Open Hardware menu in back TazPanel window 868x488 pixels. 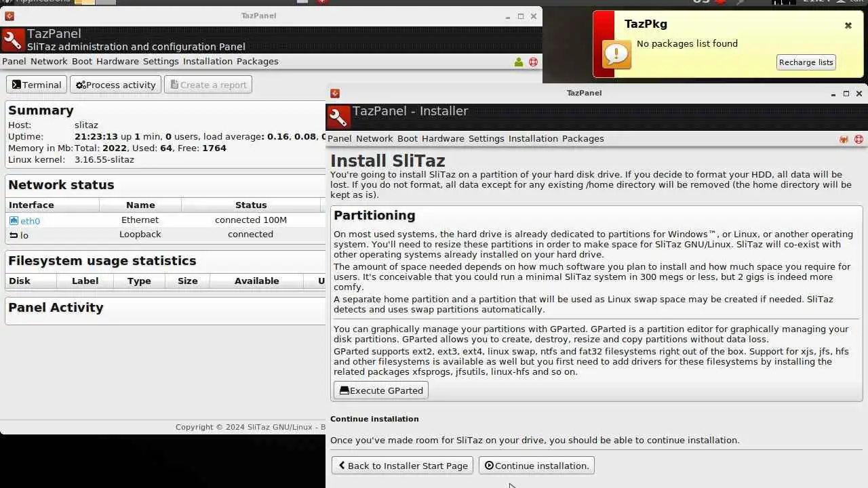pyautogui.click(x=117, y=61)
